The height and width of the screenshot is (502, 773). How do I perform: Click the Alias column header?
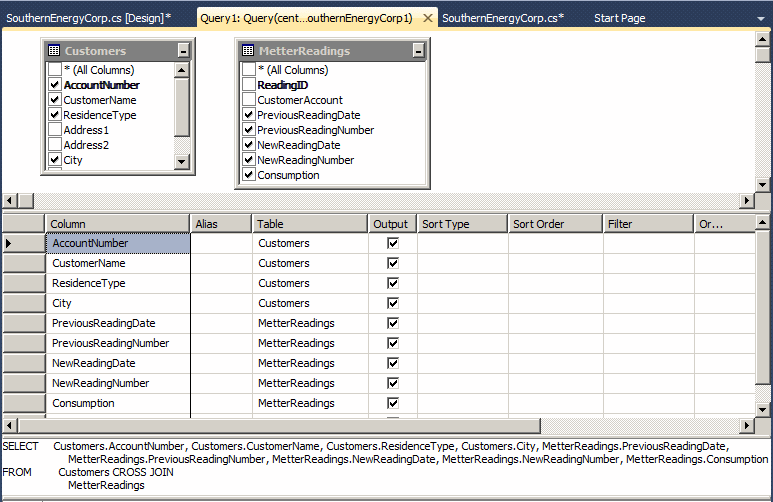(x=221, y=224)
